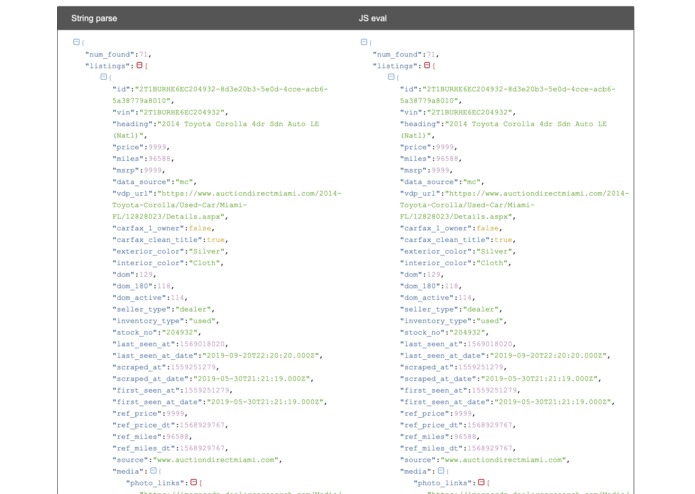
Task: Click ref_miles value in String parse panel
Action: (x=177, y=436)
